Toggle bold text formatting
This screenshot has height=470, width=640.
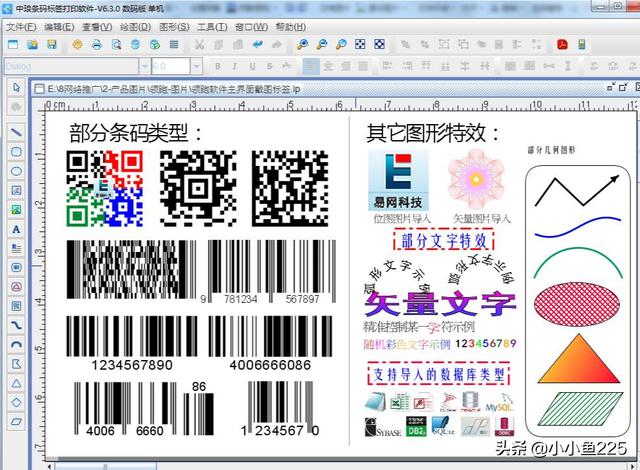[x=217, y=66]
